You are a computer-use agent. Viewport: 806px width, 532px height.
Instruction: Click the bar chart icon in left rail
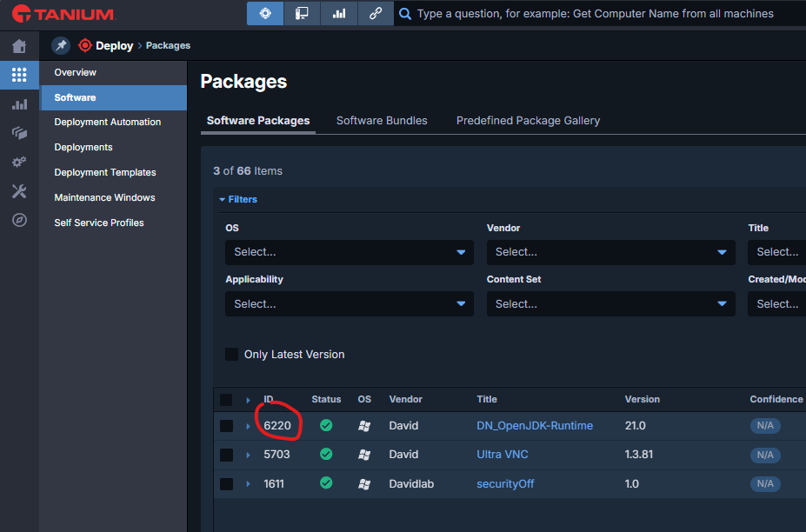(x=19, y=104)
